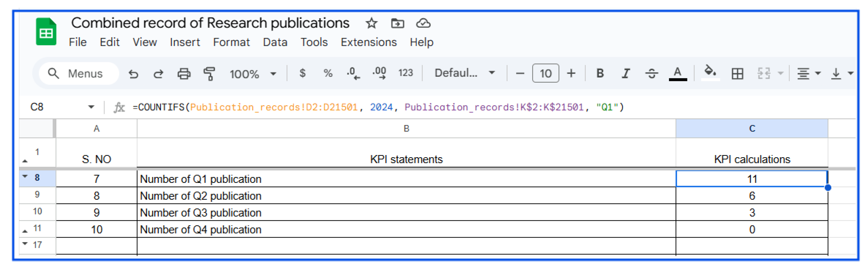Open the Data menu
The width and height of the screenshot is (868, 270).
click(x=275, y=42)
